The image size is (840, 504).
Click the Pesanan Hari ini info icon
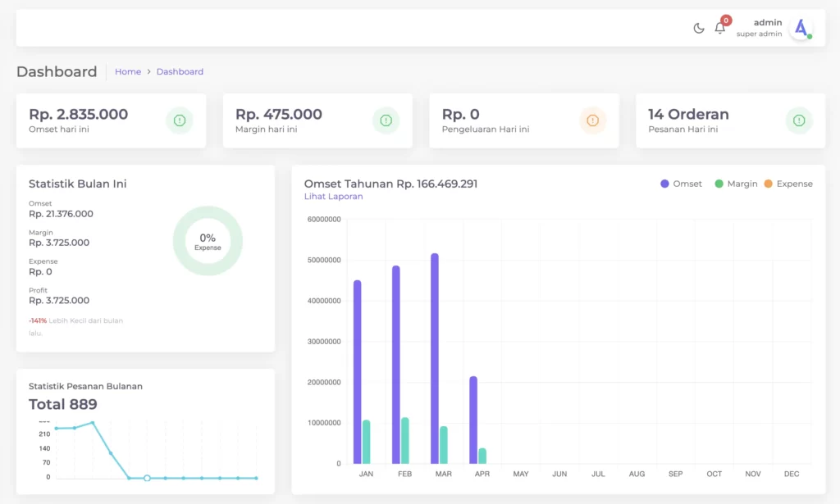click(x=799, y=120)
